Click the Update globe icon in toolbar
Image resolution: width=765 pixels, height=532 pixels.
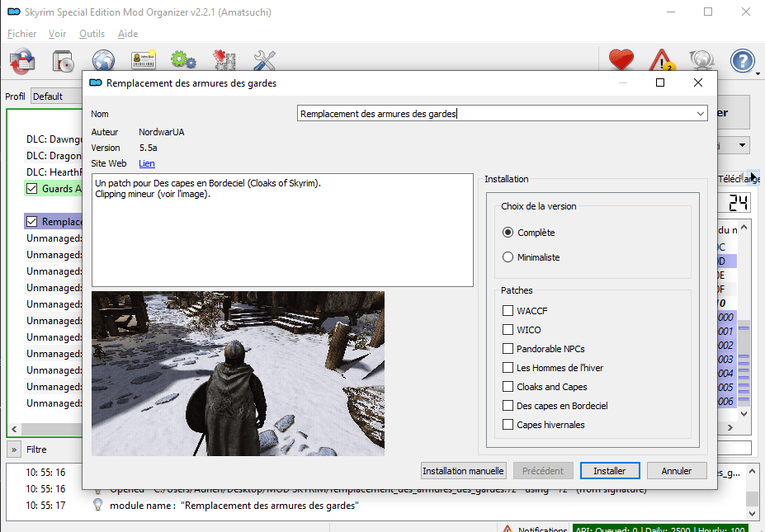tap(702, 60)
